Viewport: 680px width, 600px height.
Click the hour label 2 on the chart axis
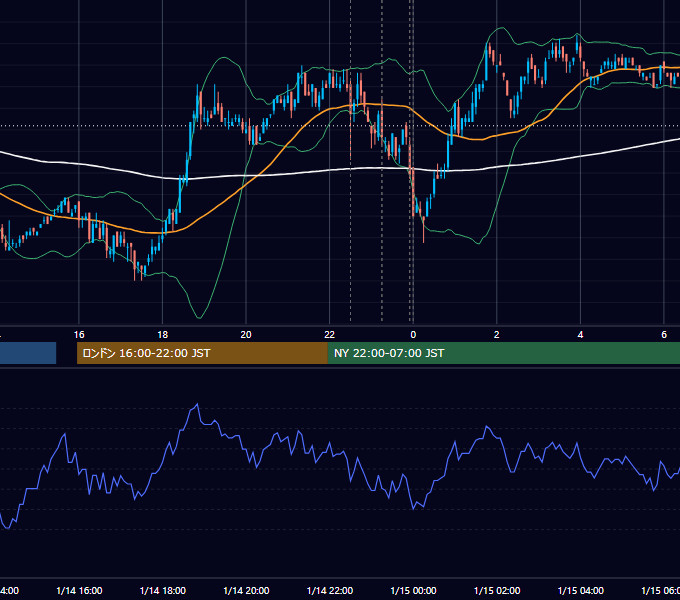coord(497,335)
